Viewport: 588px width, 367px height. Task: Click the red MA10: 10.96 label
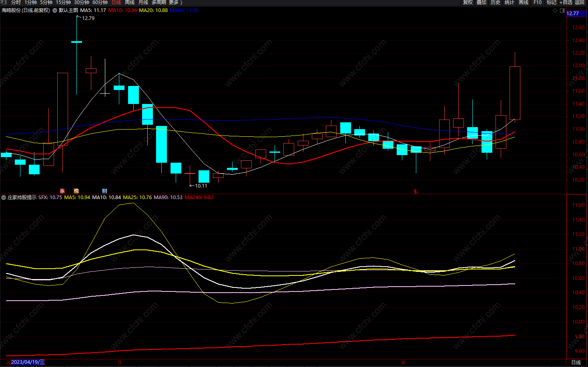(122, 10)
